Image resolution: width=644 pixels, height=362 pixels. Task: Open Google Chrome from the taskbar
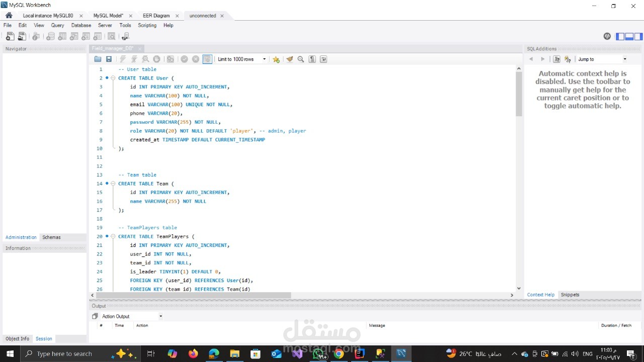[x=339, y=354]
